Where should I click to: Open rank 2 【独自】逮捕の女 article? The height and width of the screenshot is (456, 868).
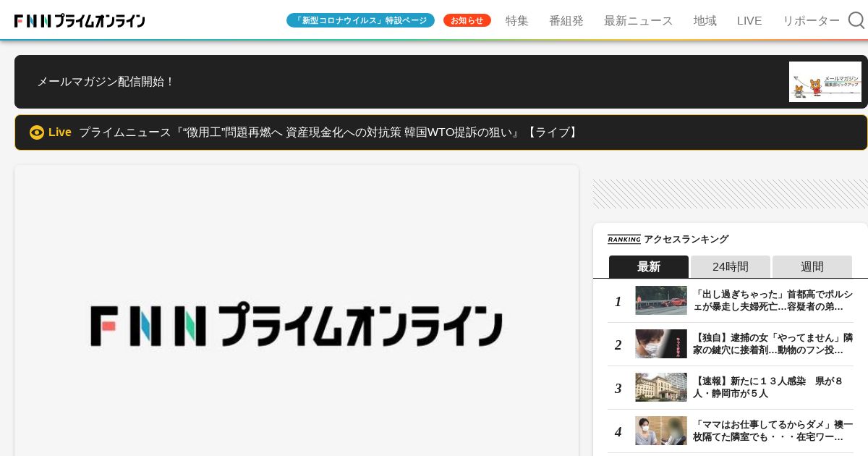[773, 344]
